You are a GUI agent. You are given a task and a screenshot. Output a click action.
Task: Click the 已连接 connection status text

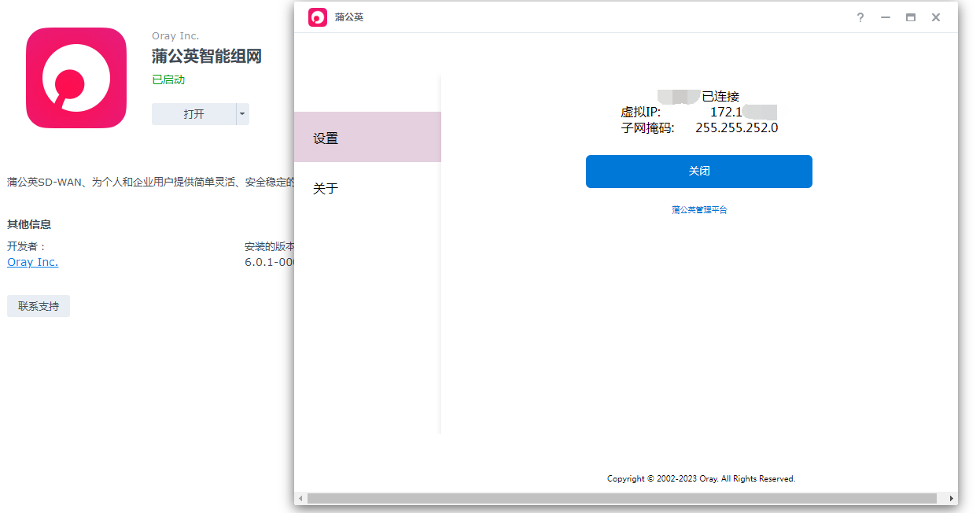tap(720, 96)
